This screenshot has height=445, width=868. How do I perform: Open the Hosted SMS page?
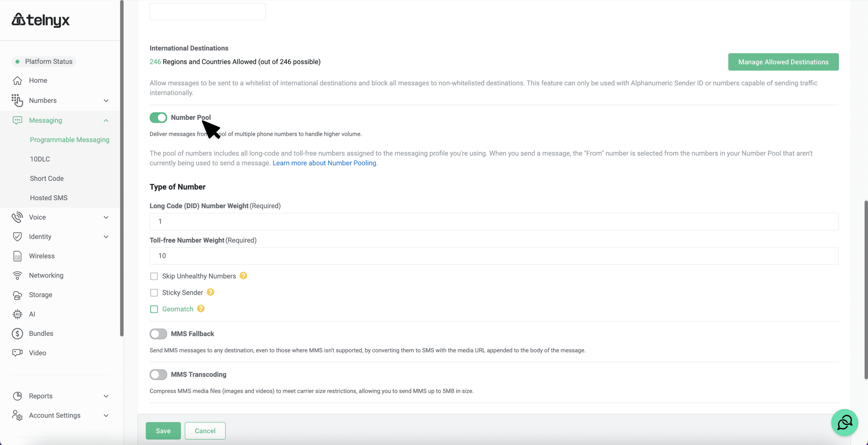pos(48,197)
